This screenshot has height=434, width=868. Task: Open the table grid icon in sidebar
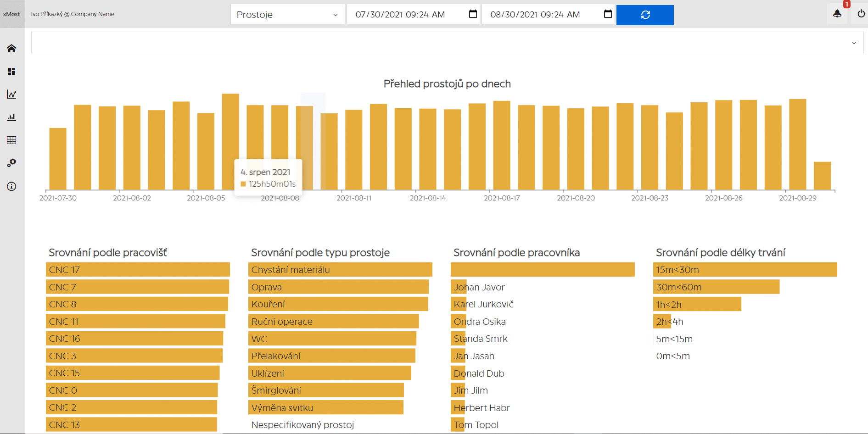click(x=11, y=140)
